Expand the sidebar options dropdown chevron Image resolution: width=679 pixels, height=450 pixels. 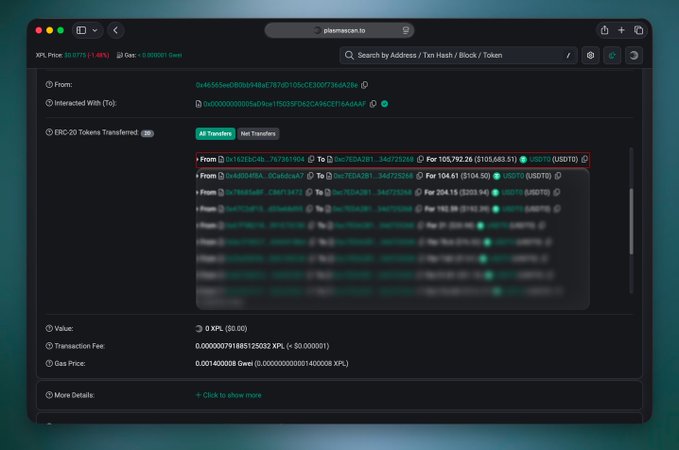[x=95, y=30]
